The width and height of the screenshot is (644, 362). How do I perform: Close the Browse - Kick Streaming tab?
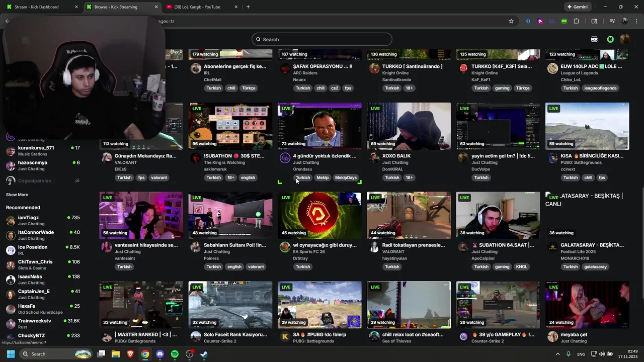[x=156, y=7]
